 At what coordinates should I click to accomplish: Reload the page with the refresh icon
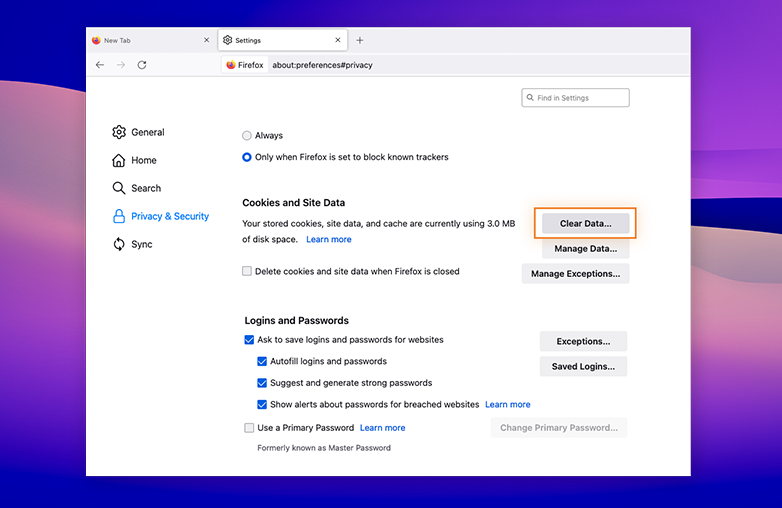coord(142,65)
